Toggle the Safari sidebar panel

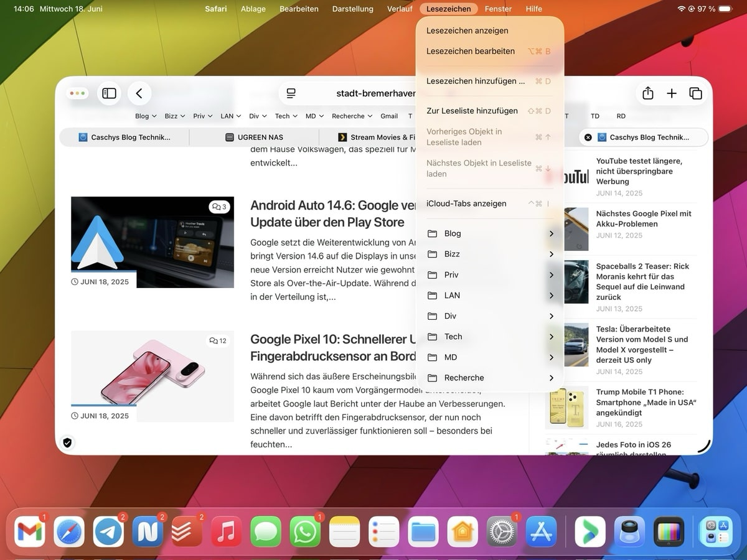click(109, 93)
